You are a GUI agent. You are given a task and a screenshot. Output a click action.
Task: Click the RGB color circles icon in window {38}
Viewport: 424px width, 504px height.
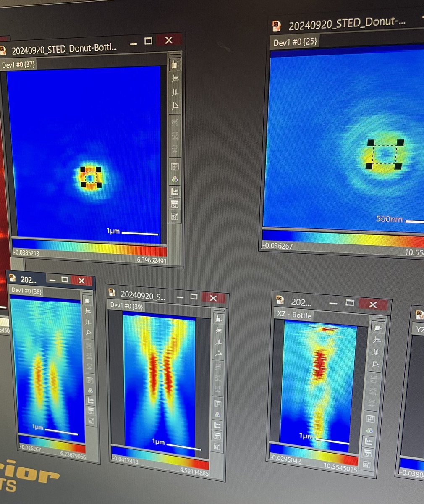(90, 391)
